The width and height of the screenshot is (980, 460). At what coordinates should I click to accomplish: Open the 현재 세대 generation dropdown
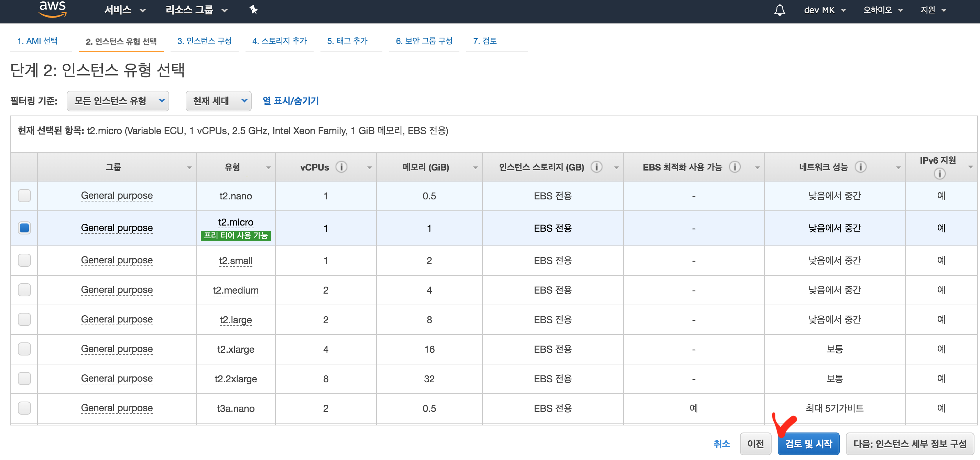[218, 101]
